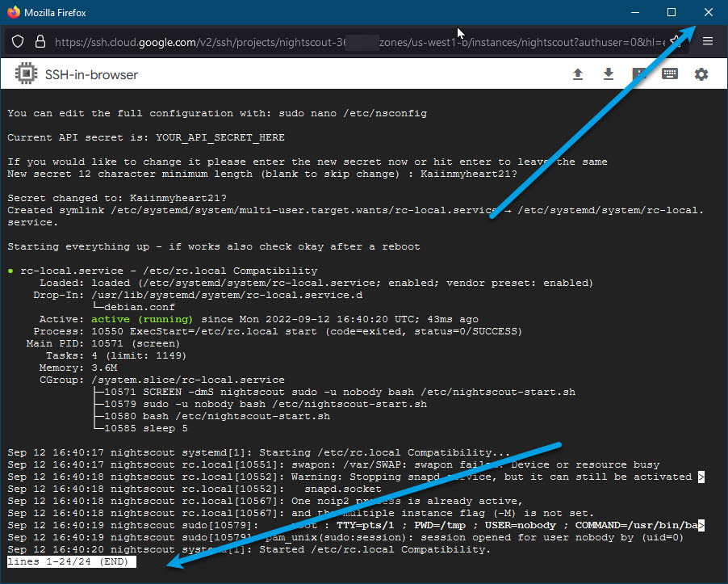
Task: Click the Firefox logo in title bar
Action: pos(13,13)
